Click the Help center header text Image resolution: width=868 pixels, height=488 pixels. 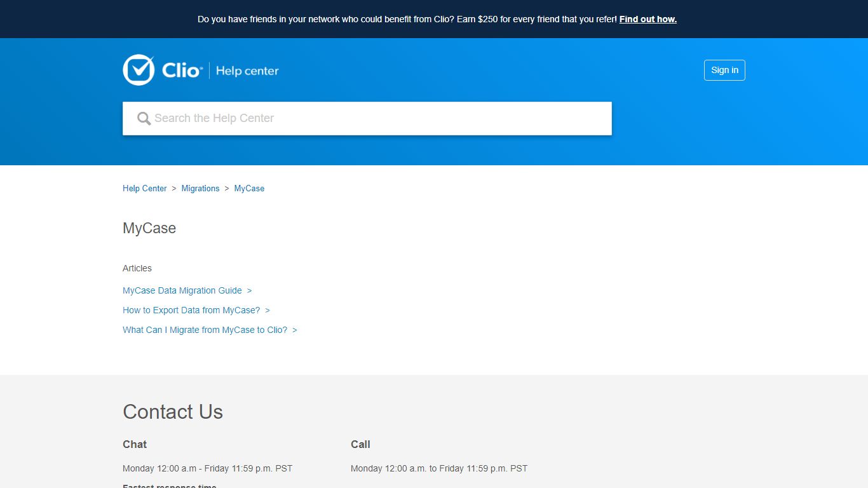(247, 71)
